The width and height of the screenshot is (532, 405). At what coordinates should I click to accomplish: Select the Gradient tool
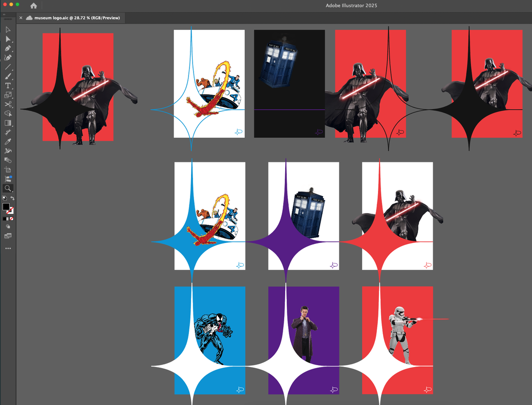click(8, 123)
